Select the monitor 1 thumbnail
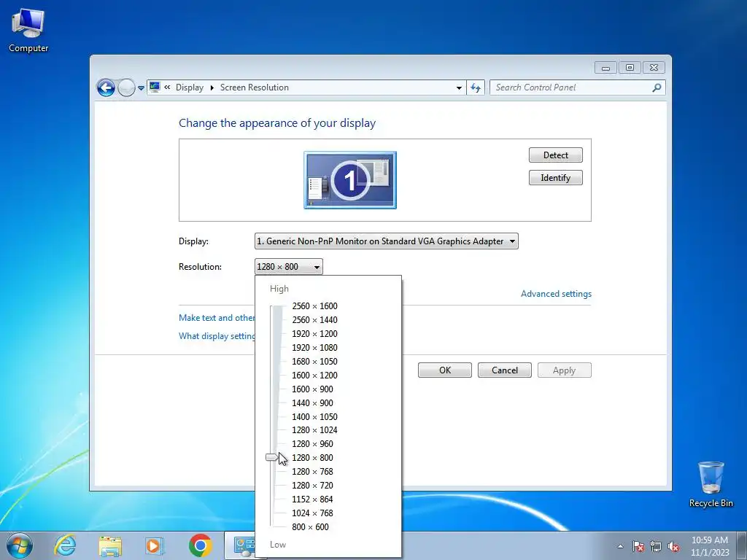 pos(350,180)
